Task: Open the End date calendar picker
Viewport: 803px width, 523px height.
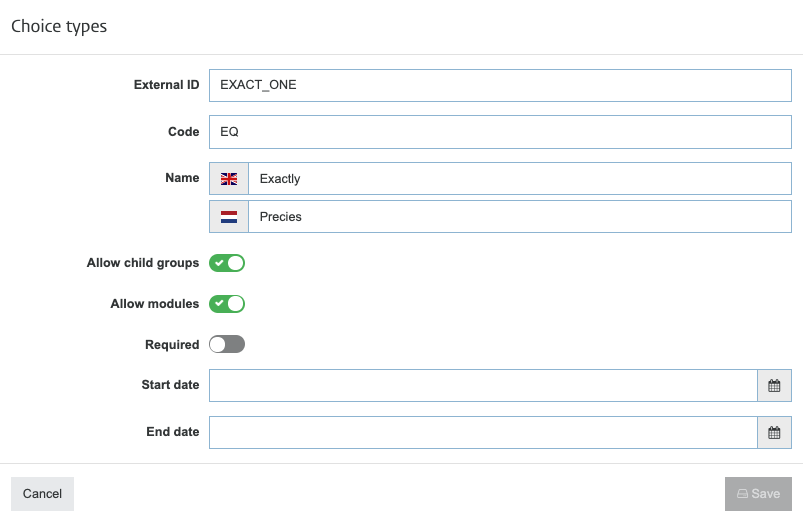Action: (774, 432)
